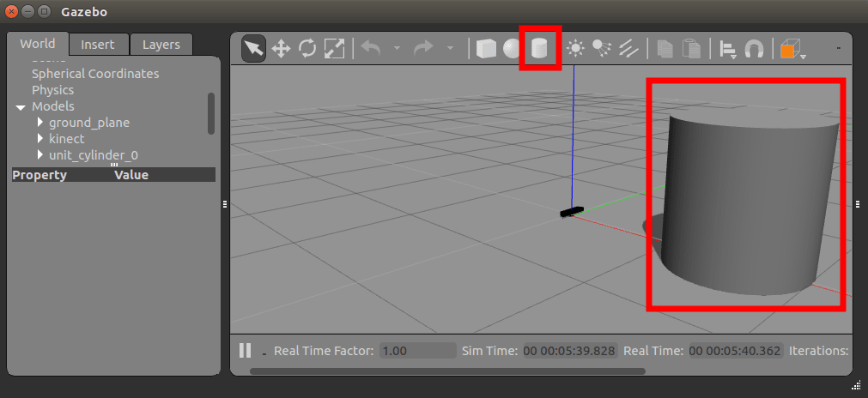
Task: Open the undo history dropdown
Action: click(x=397, y=49)
